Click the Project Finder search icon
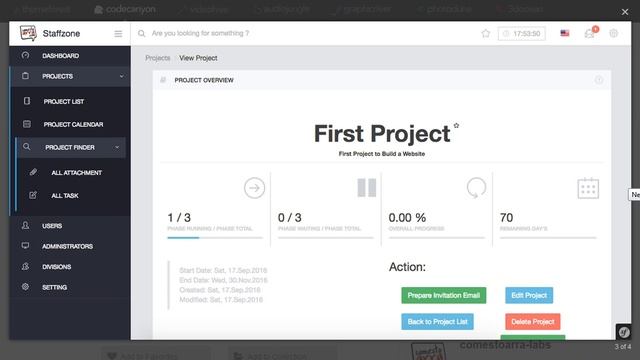The width and height of the screenshot is (640, 360). [27, 147]
